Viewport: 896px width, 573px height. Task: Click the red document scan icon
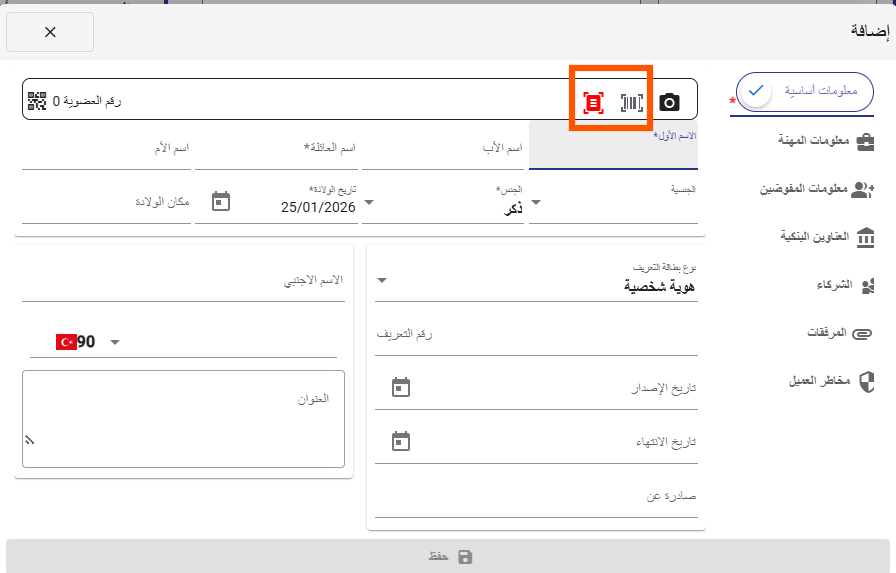coord(593,102)
